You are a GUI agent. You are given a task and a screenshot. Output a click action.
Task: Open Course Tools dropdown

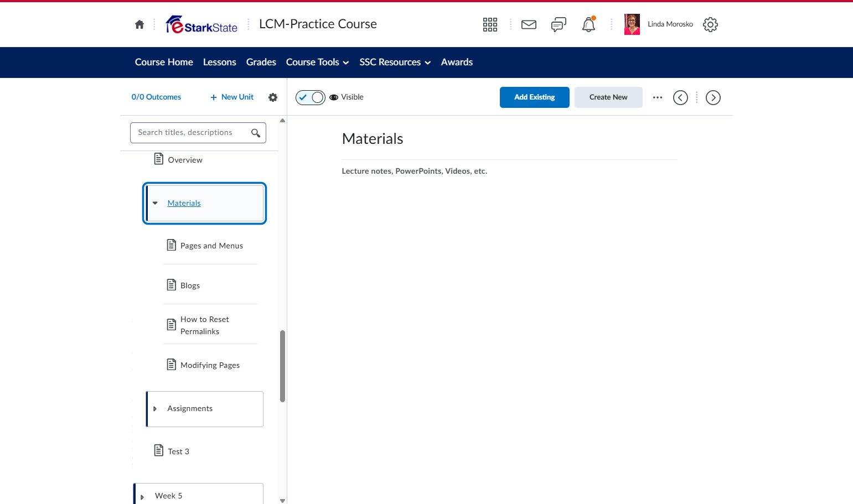pos(318,63)
